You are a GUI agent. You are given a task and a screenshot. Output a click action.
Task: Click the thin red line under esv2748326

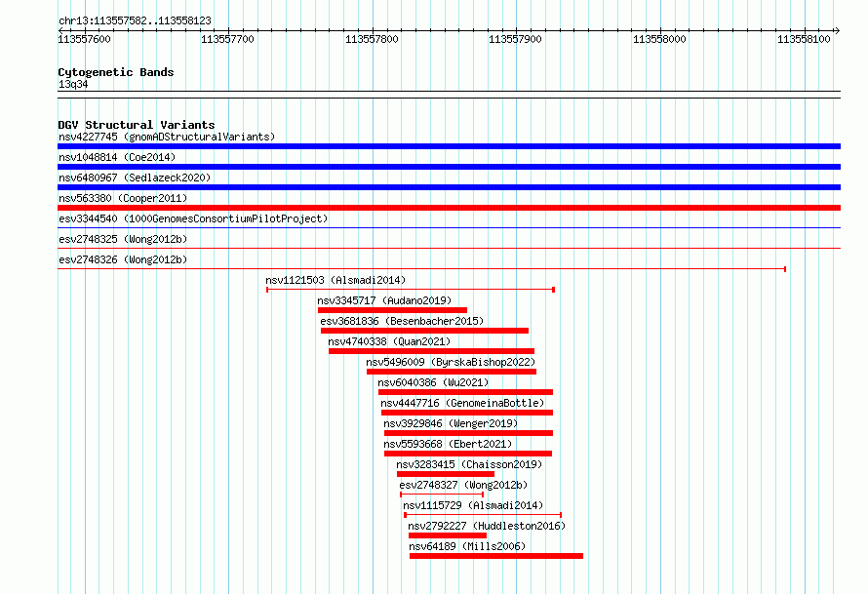(422, 269)
